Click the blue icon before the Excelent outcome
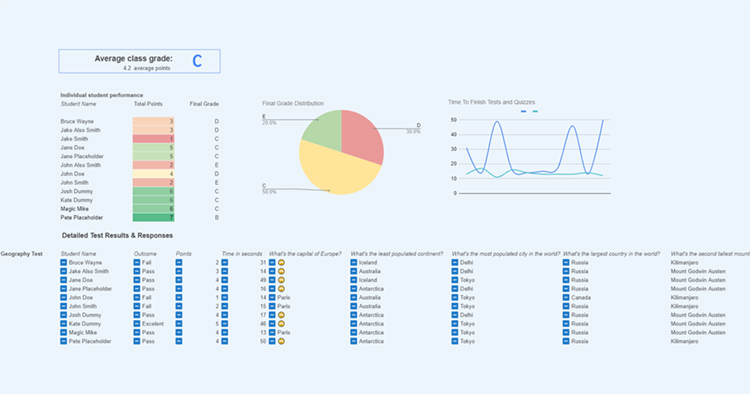Screen dimensions: 750x394 [137, 324]
